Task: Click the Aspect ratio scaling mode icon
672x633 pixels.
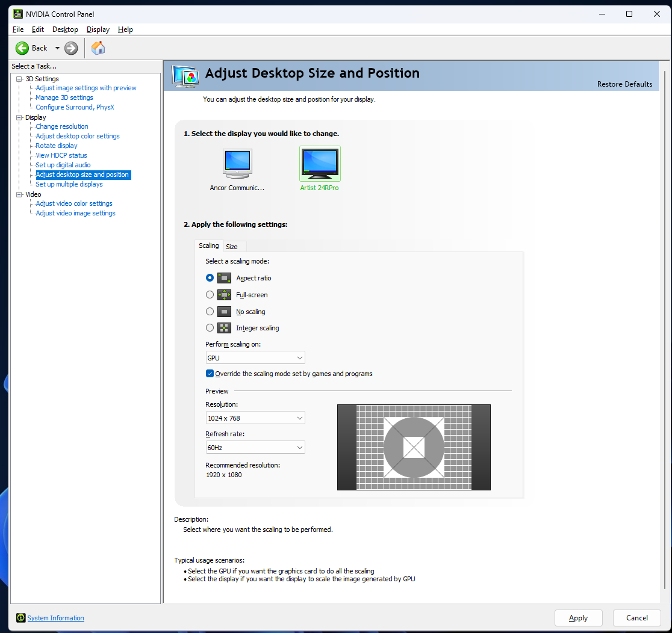Action: coord(224,277)
